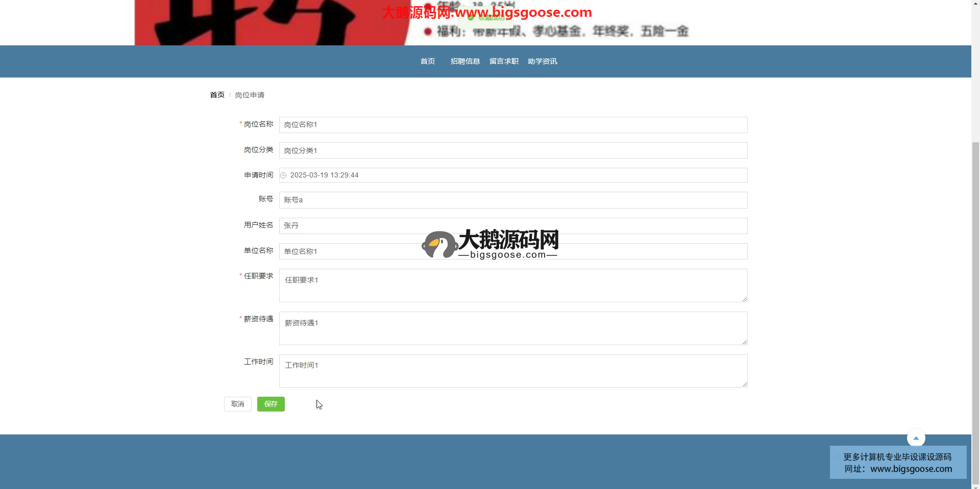This screenshot has width=980, height=489.
Task: Focus the 任职要求 text area
Action: (513, 286)
